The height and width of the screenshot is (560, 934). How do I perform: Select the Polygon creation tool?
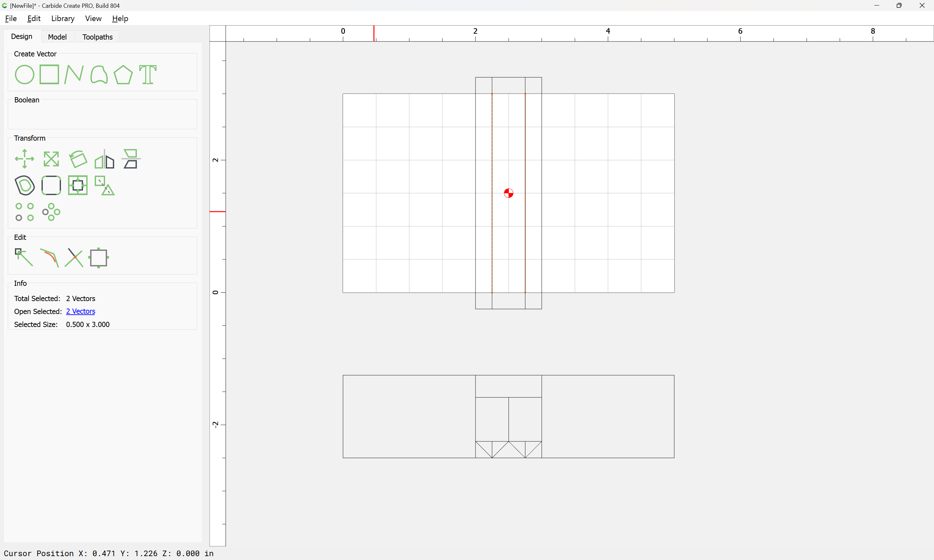coord(123,74)
